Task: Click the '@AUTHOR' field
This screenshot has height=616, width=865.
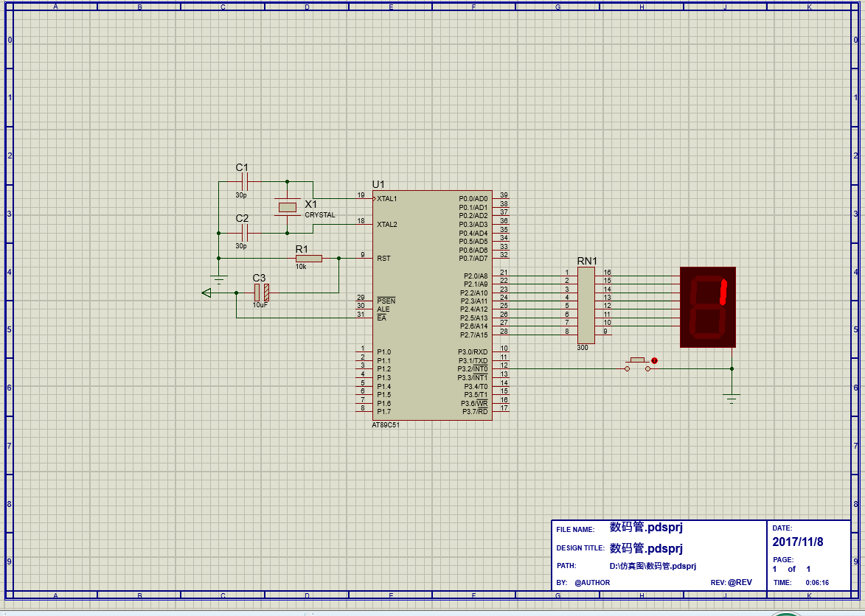Action: coord(592,582)
